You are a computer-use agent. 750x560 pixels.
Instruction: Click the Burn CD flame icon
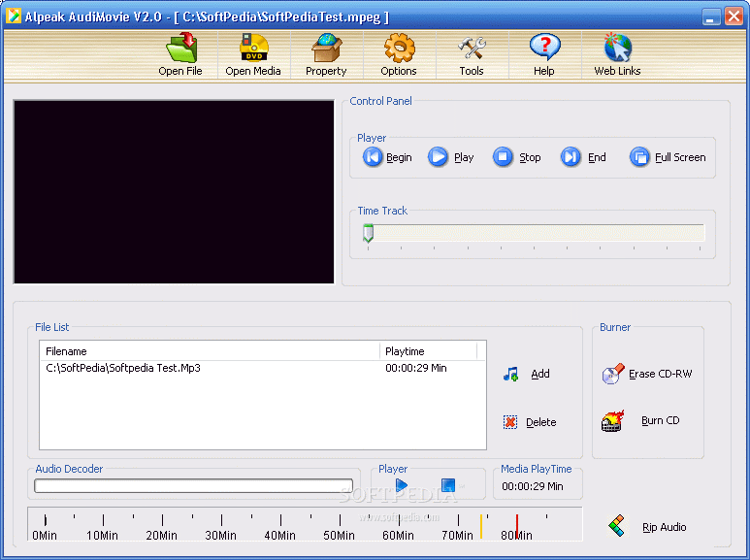613,420
